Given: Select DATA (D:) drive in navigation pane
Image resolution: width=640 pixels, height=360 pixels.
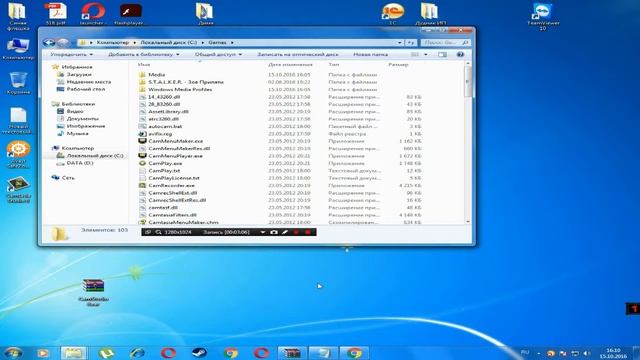Looking at the screenshot, I should tap(80, 163).
